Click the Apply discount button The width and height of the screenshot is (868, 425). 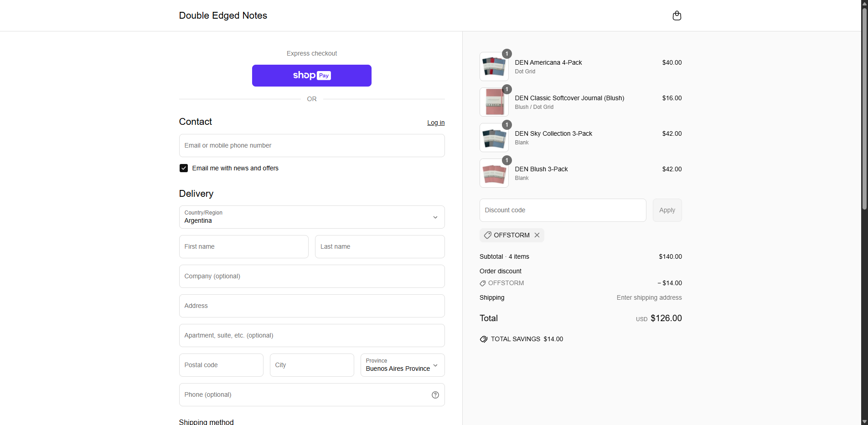[x=667, y=210]
